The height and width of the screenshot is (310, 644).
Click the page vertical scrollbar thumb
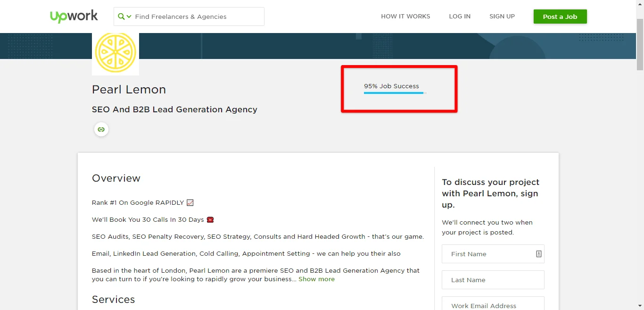coord(640,45)
